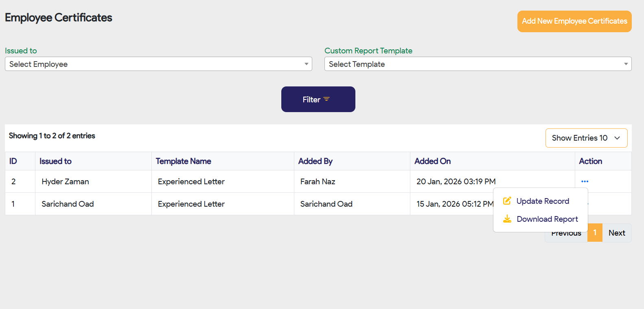The height and width of the screenshot is (309, 644).
Task: Click the yellow download icon in popup menu
Action: [x=507, y=219]
